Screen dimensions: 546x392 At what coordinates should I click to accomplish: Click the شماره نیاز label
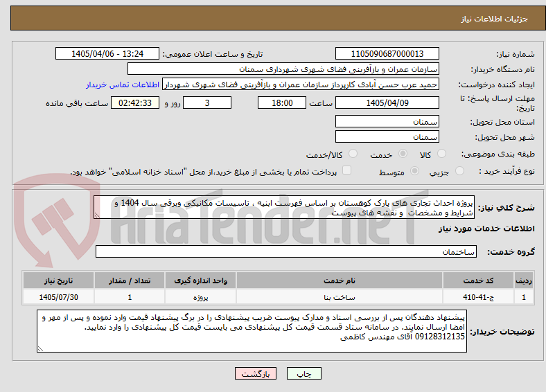point(516,54)
